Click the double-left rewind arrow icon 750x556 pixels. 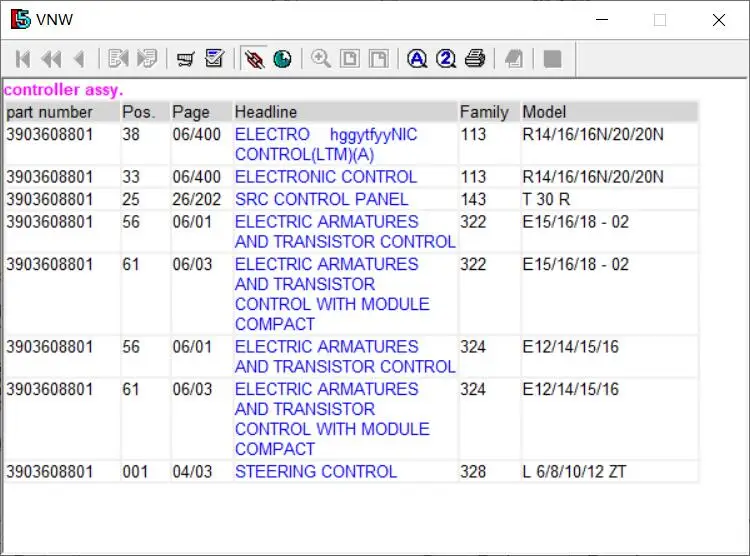[51, 59]
